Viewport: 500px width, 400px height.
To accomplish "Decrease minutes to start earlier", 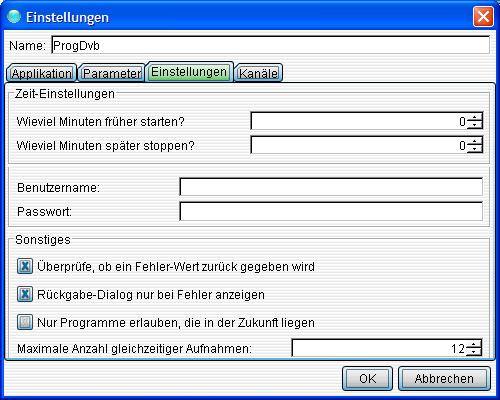I will (475, 125).
